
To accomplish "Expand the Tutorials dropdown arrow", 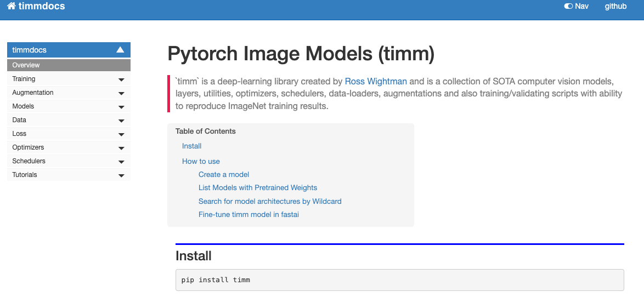I will pyautogui.click(x=121, y=175).
